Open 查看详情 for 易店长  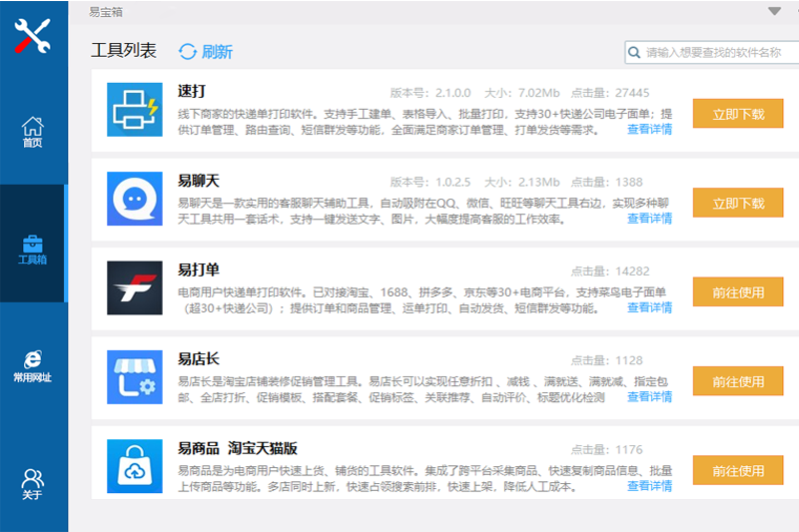649,397
